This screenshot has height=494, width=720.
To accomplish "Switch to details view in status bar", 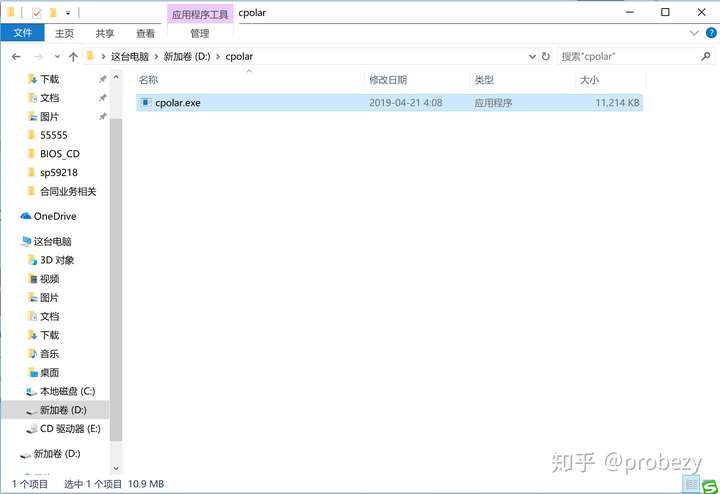I will pyautogui.click(x=692, y=484).
